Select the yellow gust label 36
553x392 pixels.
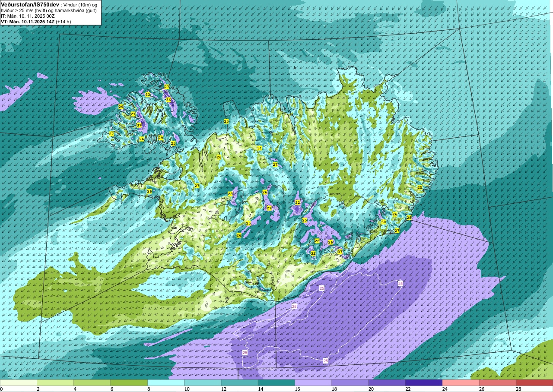click(168, 100)
